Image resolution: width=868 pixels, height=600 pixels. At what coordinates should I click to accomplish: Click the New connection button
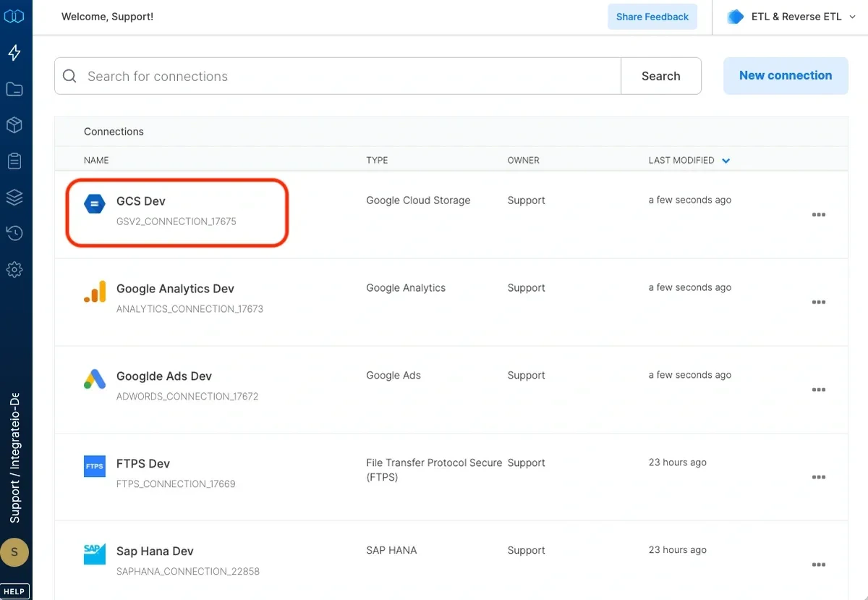[x=786, y=75]
